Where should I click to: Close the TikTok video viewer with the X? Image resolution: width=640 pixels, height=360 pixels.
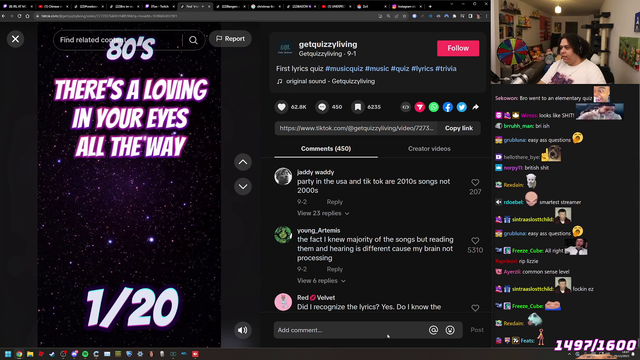point(16,39)
